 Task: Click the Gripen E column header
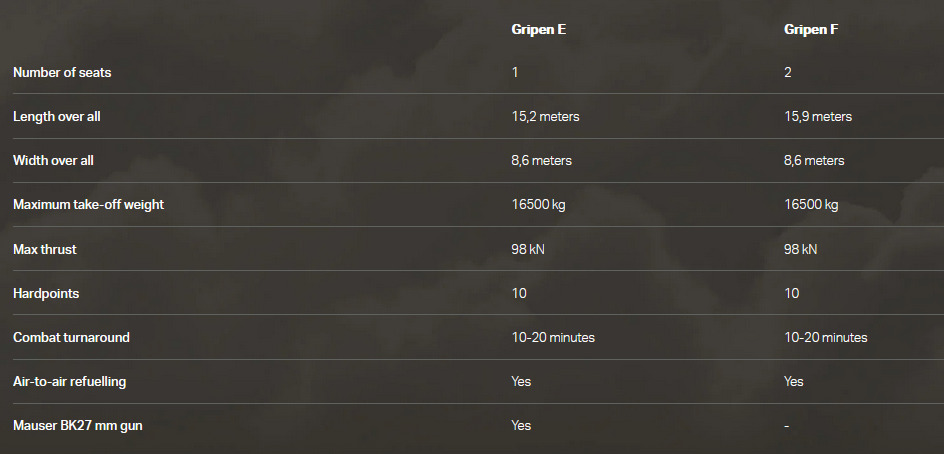[539, 29]
